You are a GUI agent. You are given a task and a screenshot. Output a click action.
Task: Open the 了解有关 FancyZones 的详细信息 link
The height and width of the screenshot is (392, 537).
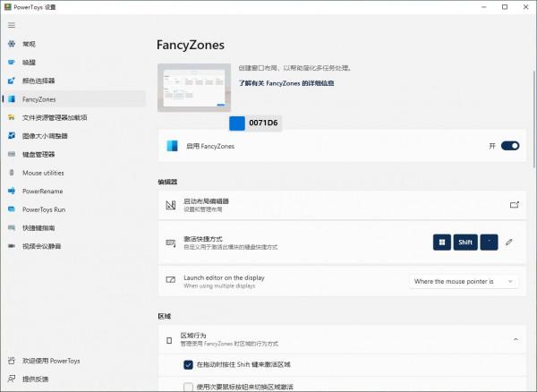click(x=286, y=83)
